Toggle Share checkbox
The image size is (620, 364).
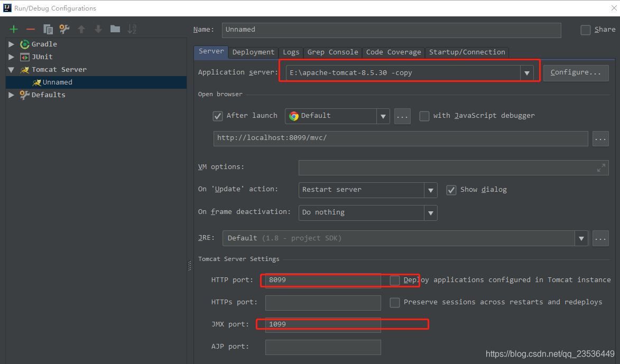(x=586, y=30)
